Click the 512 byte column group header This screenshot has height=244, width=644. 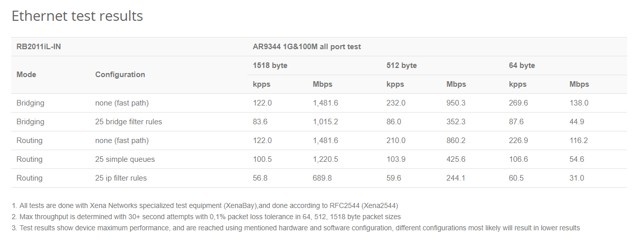pyautogui.click(x=402, y=65)
